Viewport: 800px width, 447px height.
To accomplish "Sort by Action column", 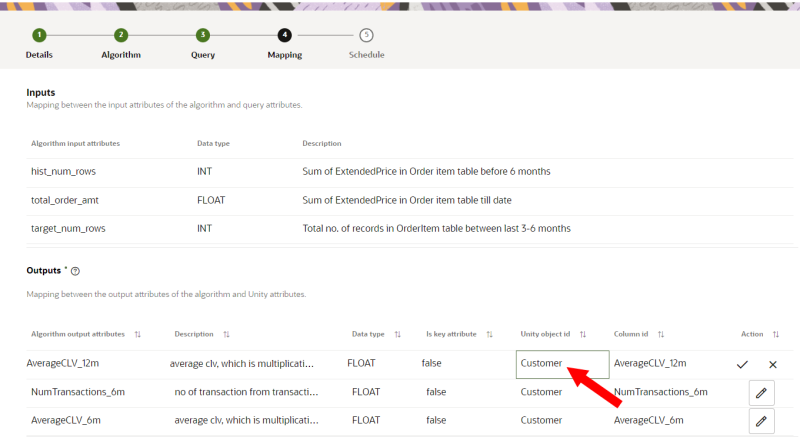I will pyautogui.click(x=776, y=334).
